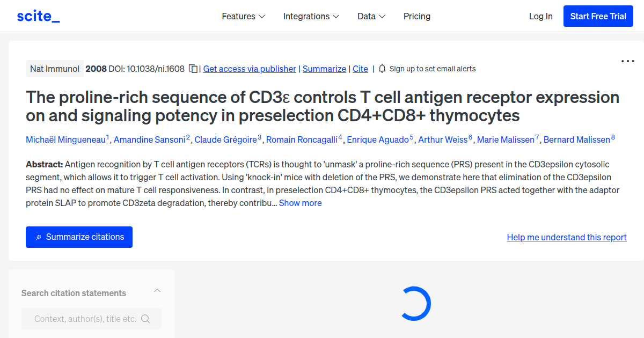Click the scite_ logo
644x338 pixels.
click(x=39, y=16)
